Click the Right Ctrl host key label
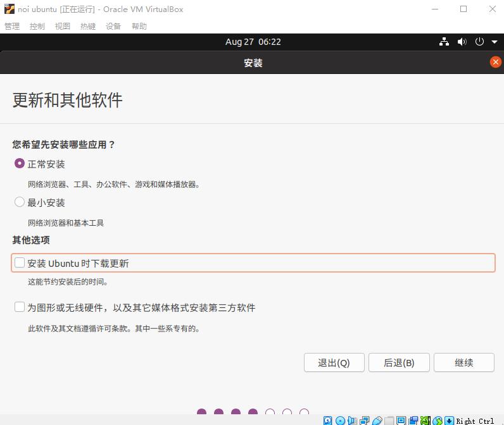Screen dimensions: 504x425 pyautogui.click(x=475, y=421)
